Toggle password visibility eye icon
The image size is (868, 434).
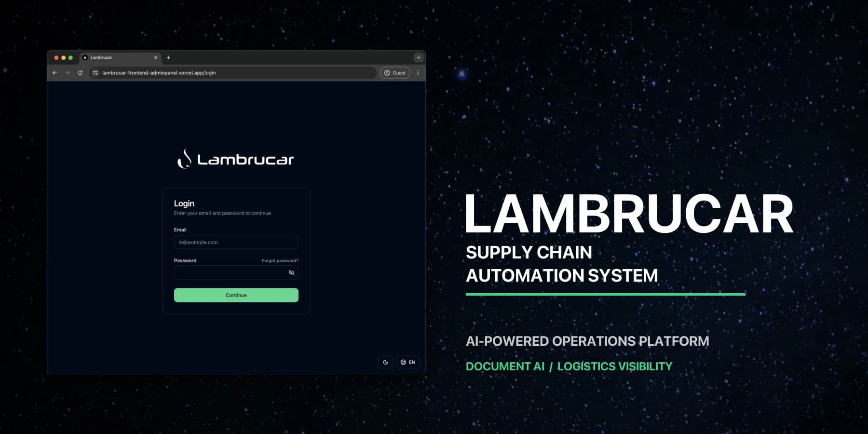pos(291,272)
